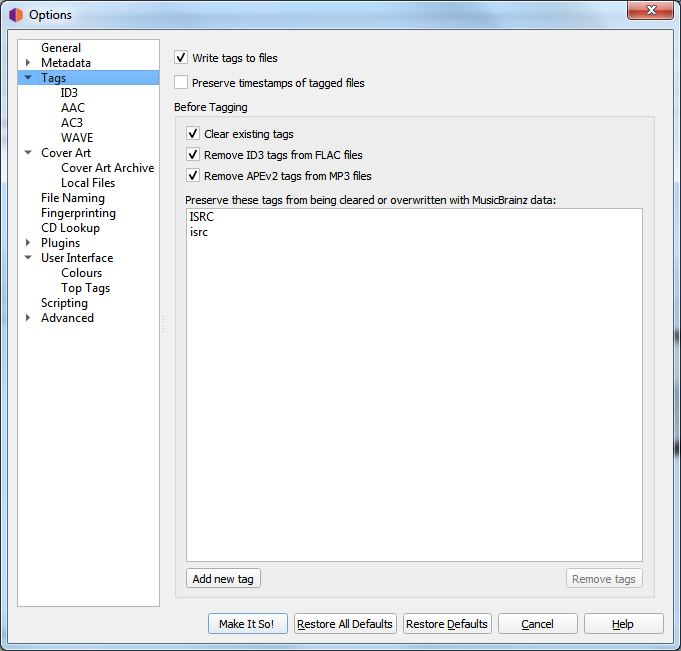The image size is (681, 651).
Task: Open Local Files cover art settings
Action: [88, 183]
